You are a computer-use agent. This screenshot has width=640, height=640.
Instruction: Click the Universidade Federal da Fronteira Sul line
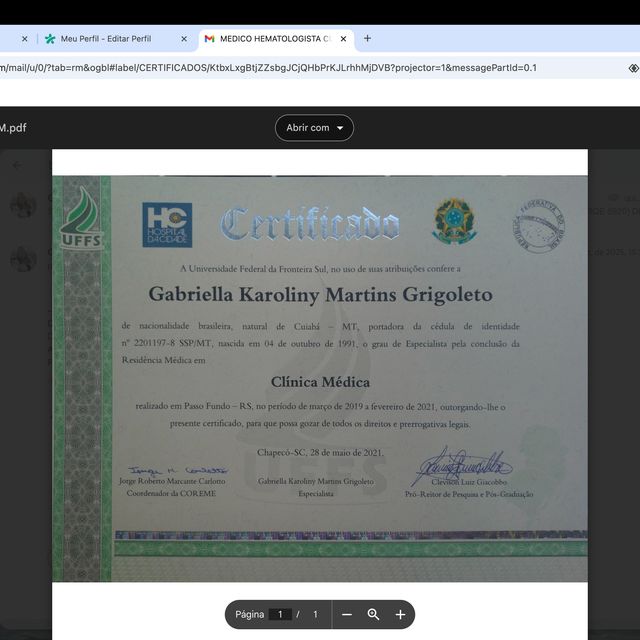pyautogui.click(x=320, y=269)
